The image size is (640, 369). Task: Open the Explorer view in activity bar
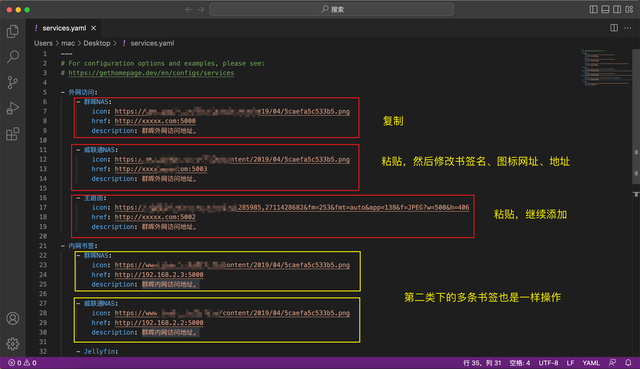[x=13, y=31]
